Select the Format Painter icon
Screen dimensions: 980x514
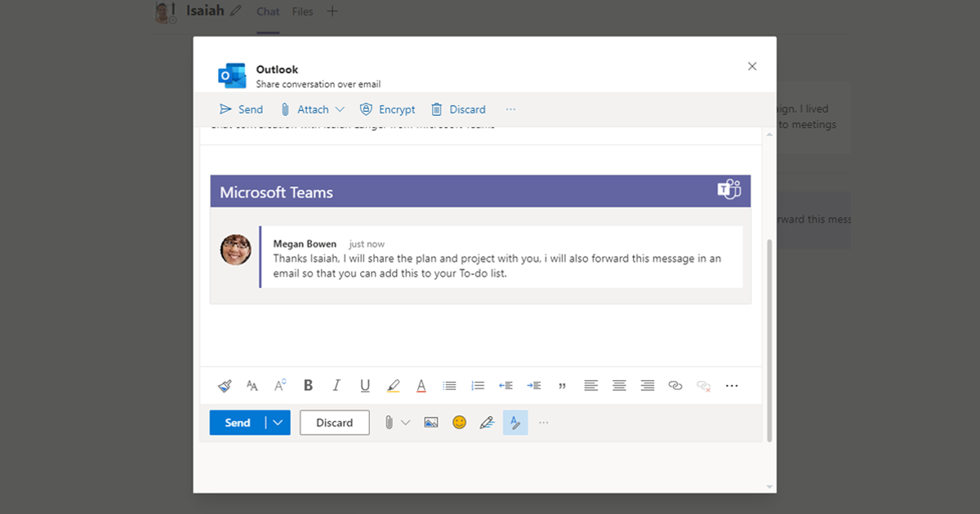[x=224, y=385]
